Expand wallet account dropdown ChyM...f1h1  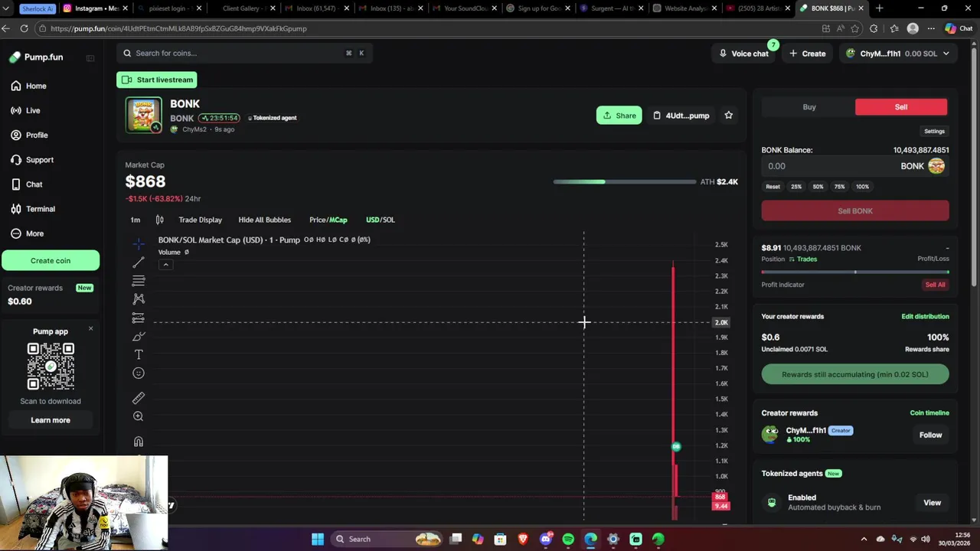(897, 54)
